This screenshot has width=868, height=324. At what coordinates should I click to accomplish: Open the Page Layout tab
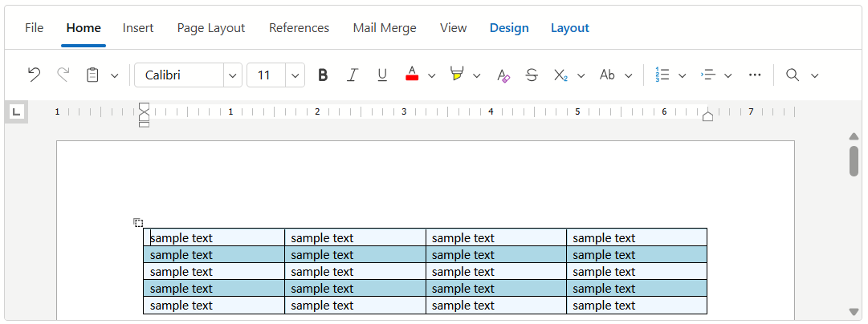click(x=210, y=28)
